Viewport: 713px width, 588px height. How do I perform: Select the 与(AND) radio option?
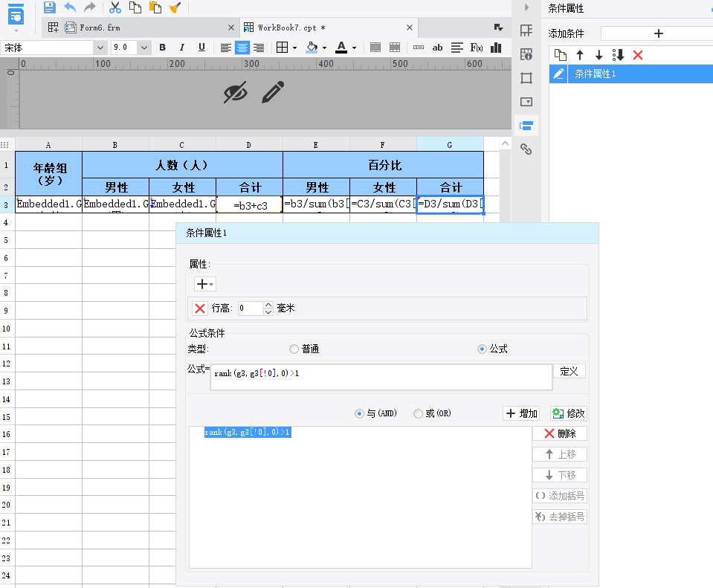point(375,413)
